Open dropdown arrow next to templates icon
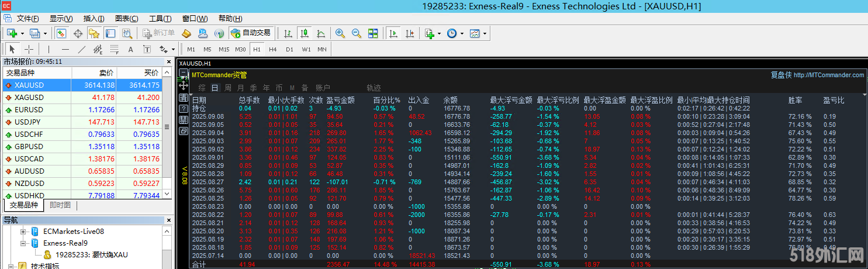 click(485, 33)
